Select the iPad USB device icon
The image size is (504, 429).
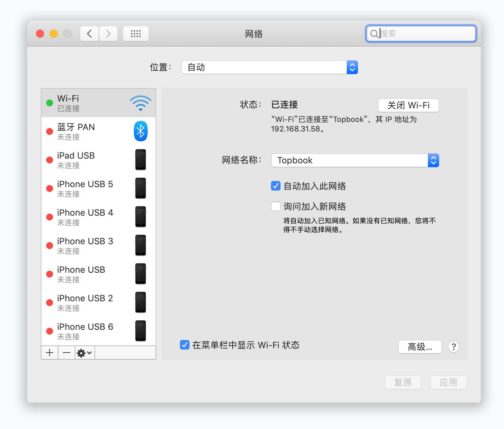click(x=140, y=160)
